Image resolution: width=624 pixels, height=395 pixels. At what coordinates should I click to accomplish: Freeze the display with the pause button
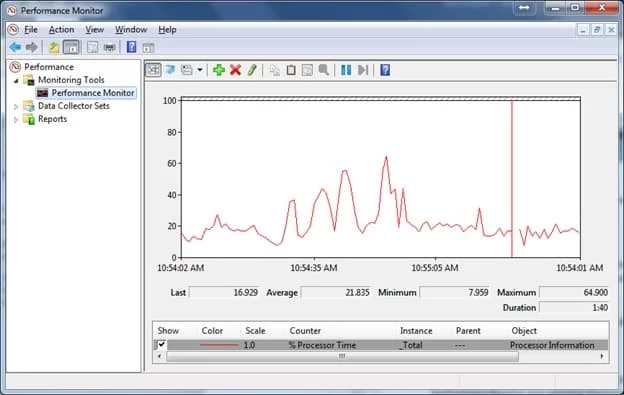[346, 70]
